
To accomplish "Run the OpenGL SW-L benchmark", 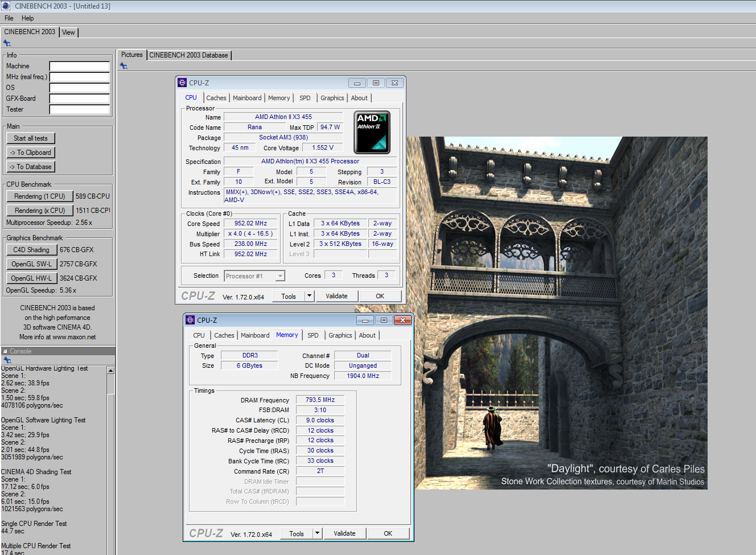I will click(31, 264).
